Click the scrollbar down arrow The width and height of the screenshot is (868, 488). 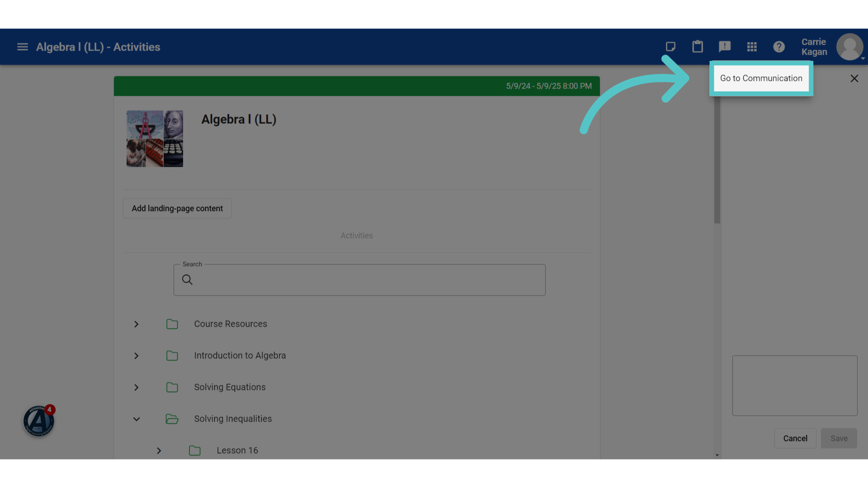pos(717,455)
